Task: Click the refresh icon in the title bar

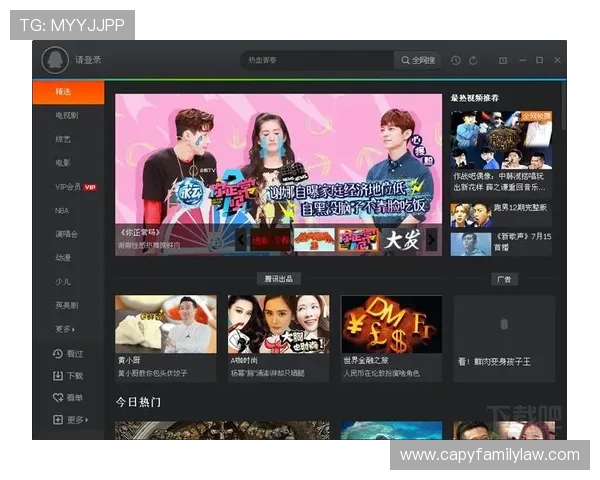Action: (473, 60)
